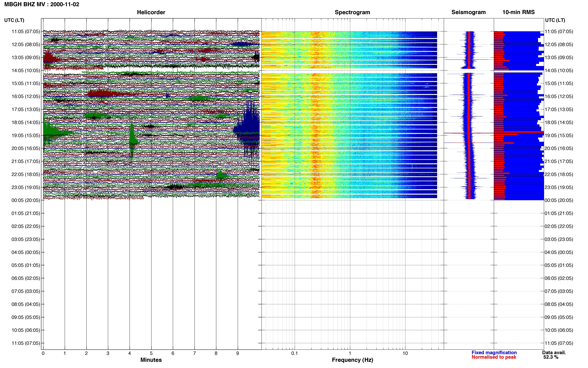Click the 0.1 tick on the Frequency axis
The width and height of the screenshot is (588, 368).
(295, 353)
